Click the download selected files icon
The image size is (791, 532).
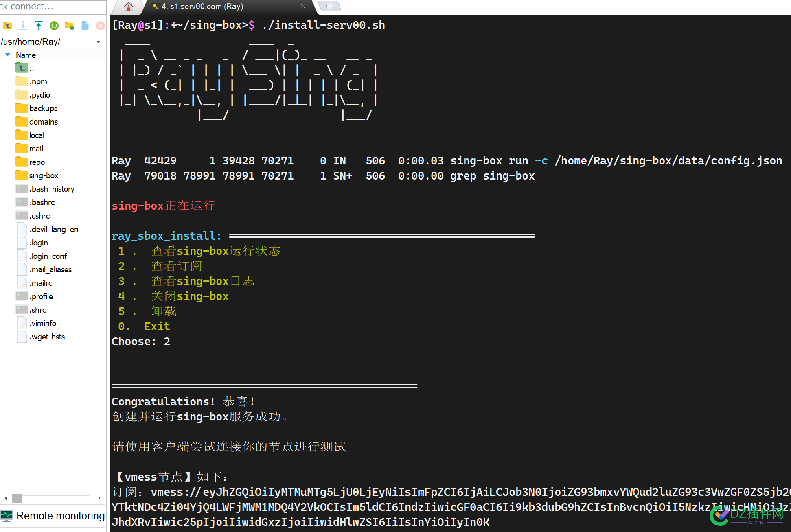click(23, 26)
